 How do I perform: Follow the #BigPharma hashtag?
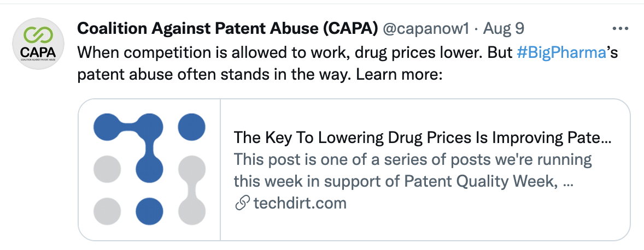tap(561, 52)
